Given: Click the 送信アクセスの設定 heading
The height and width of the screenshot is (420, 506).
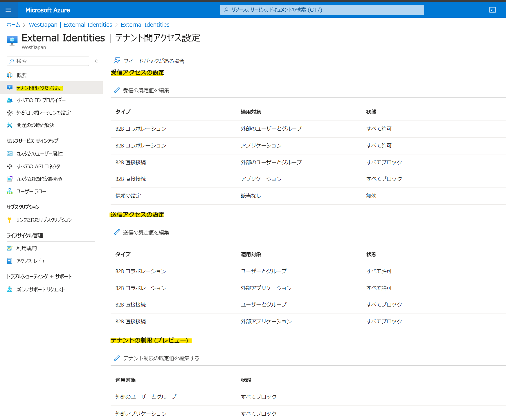Looking at the screenshot, I should pyautogui.click(x=137, y=214).
